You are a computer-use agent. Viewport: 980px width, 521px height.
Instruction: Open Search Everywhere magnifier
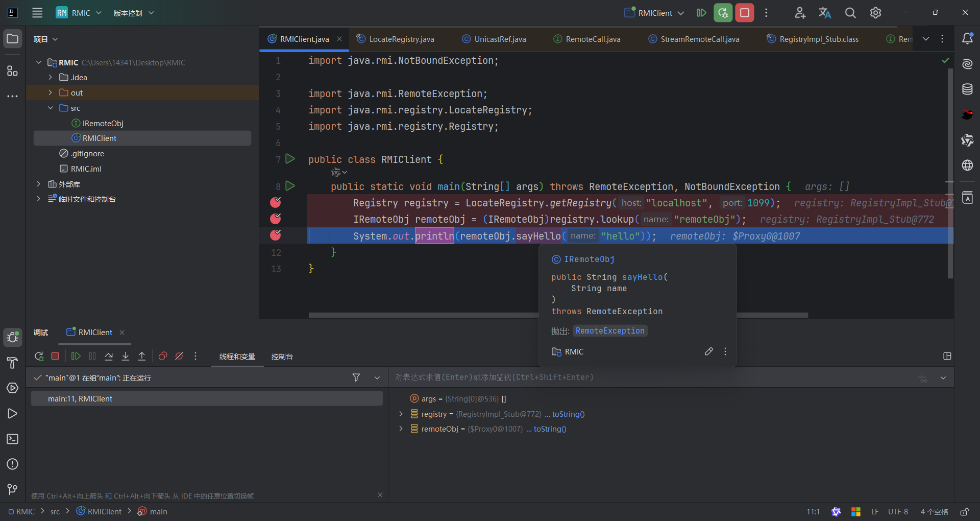click(x=850, y=13)
